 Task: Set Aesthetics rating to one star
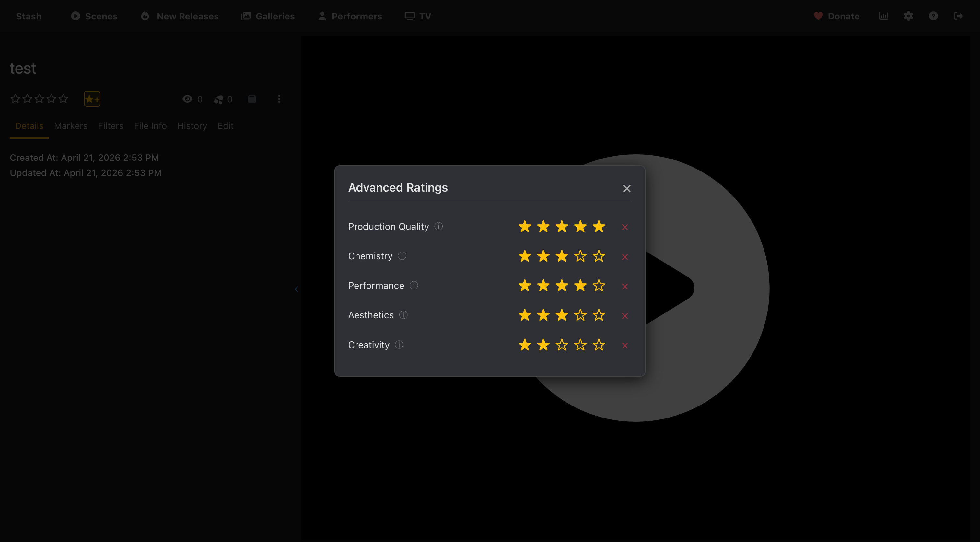pos(525,315)
